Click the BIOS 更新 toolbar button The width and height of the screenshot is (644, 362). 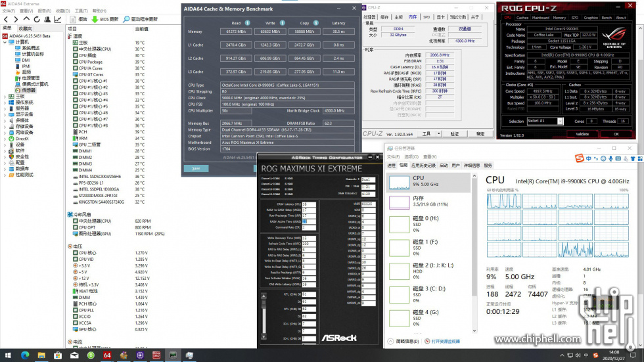click(x=104, y=19)
